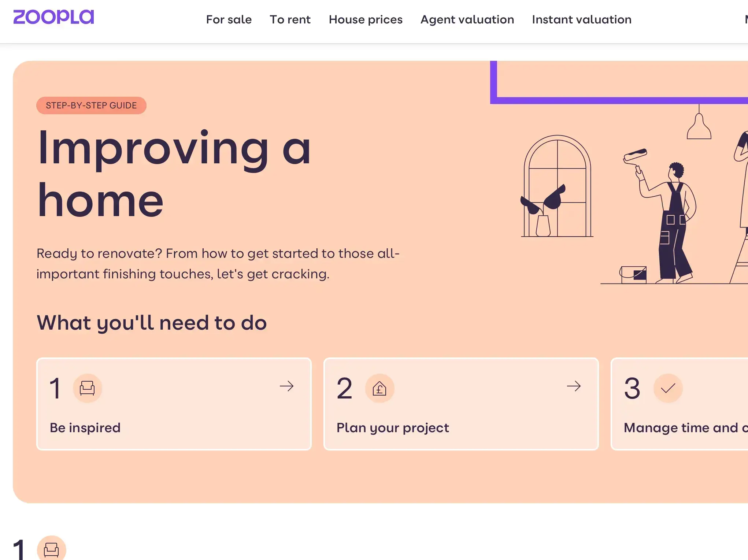Click the arrow on Be inspired card
Image resolution: width=748 pixels, height=560 pixels.
pyautogui.click(x=286, y=386)
